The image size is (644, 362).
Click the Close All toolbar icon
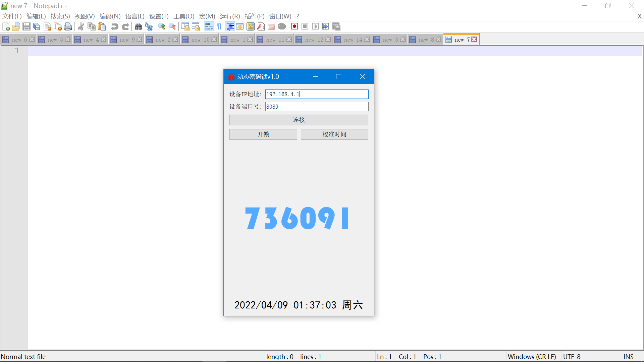(58, 26)
